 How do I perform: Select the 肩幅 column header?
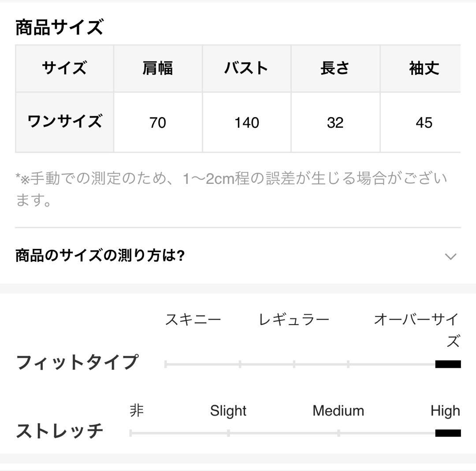(158, 68)
